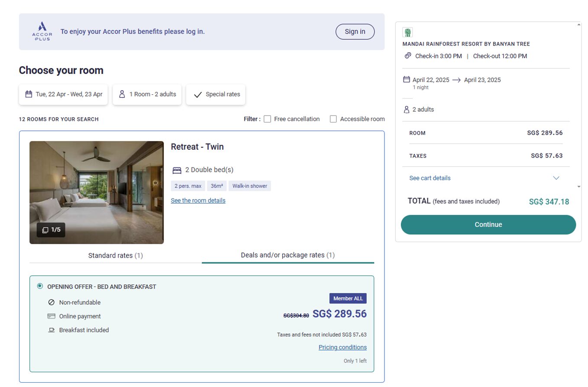Screen dimensions: 588x387
Task: Select the Opening Offer Bed and Breakfast radio
Action: pos(40,286)
